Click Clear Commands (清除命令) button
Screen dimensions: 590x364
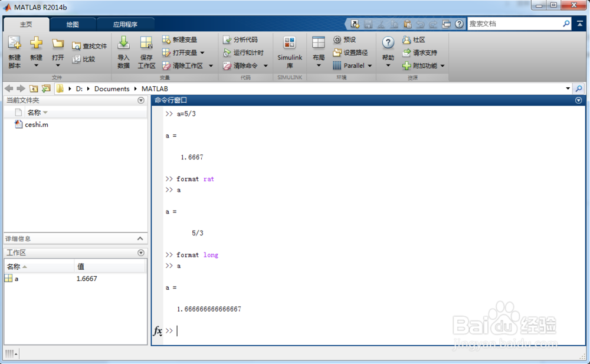pos(241,66)
